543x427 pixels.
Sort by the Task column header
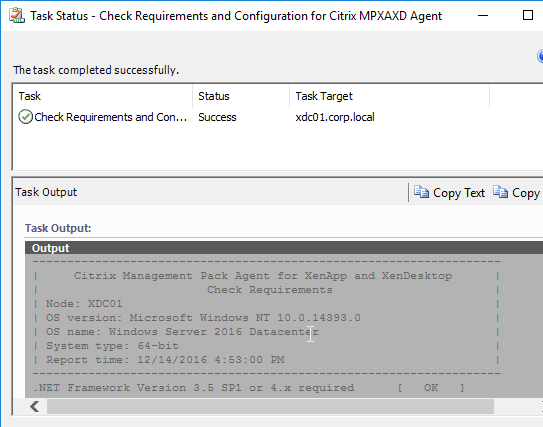click(103, 96)
